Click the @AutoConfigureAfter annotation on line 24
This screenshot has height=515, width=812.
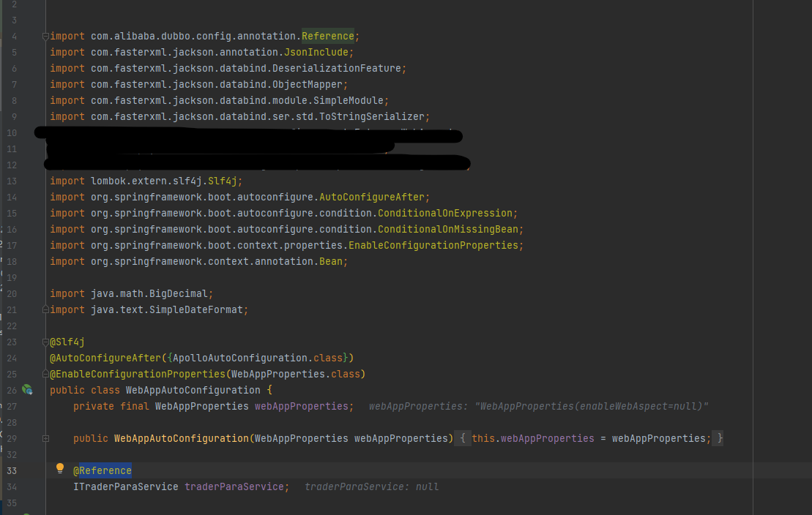click(x=105, y=358)
